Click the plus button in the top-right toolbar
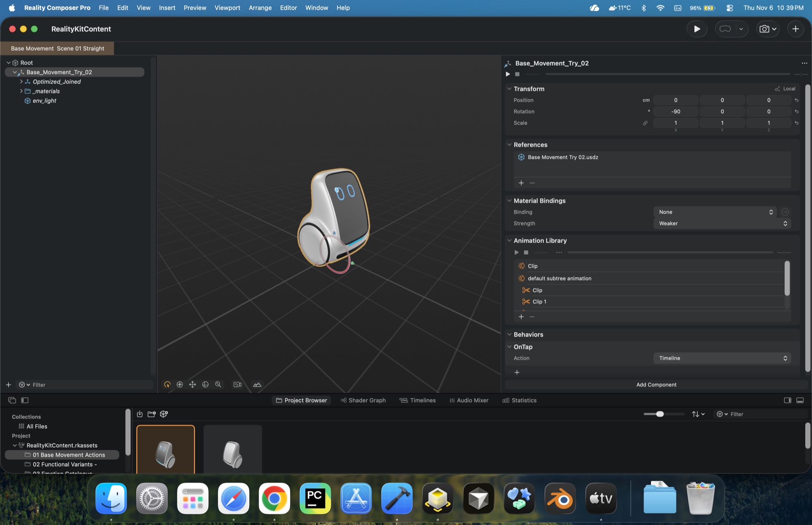This screenshot has height=525, width=812. [x=795, y=29]
